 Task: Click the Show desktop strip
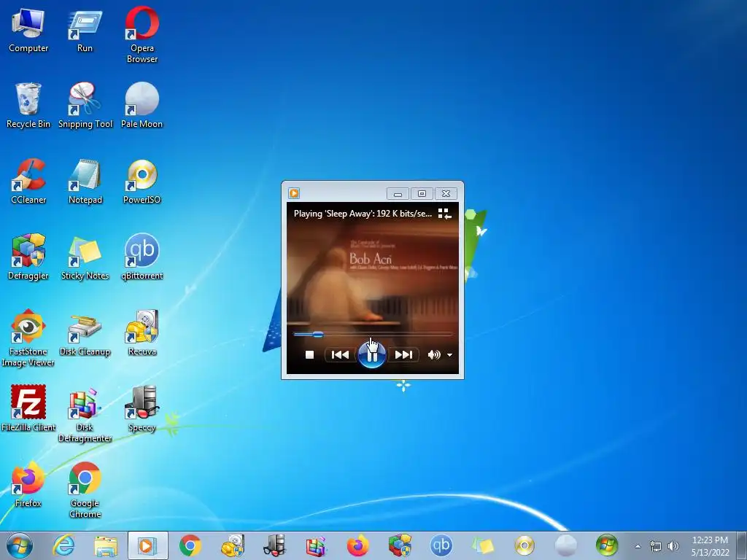click(x=742, y=546)
